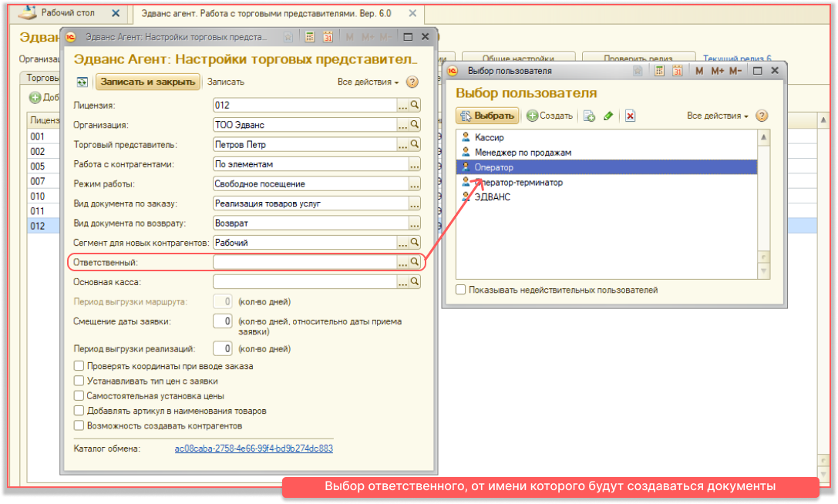The width and height of the screenshot is (838, 504).
Task: Click favorites star in the settings window title bar
Action: point(288,37)
